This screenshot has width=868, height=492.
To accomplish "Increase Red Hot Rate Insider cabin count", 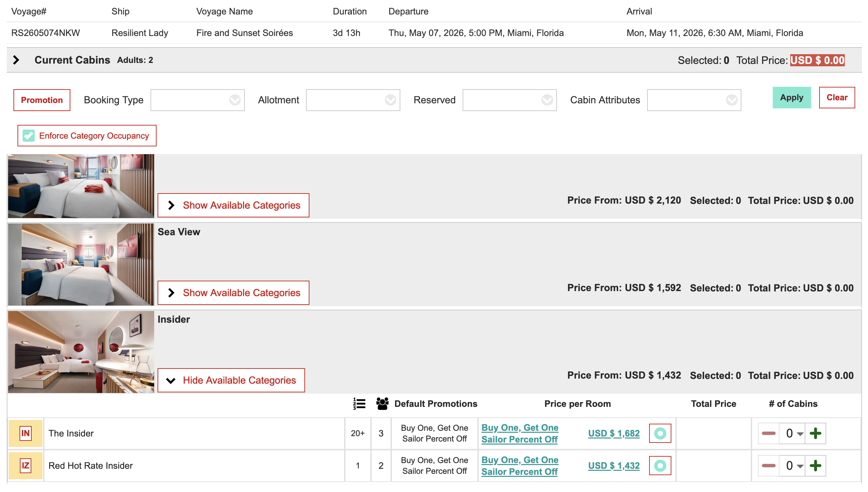I will tap(815, 466).
